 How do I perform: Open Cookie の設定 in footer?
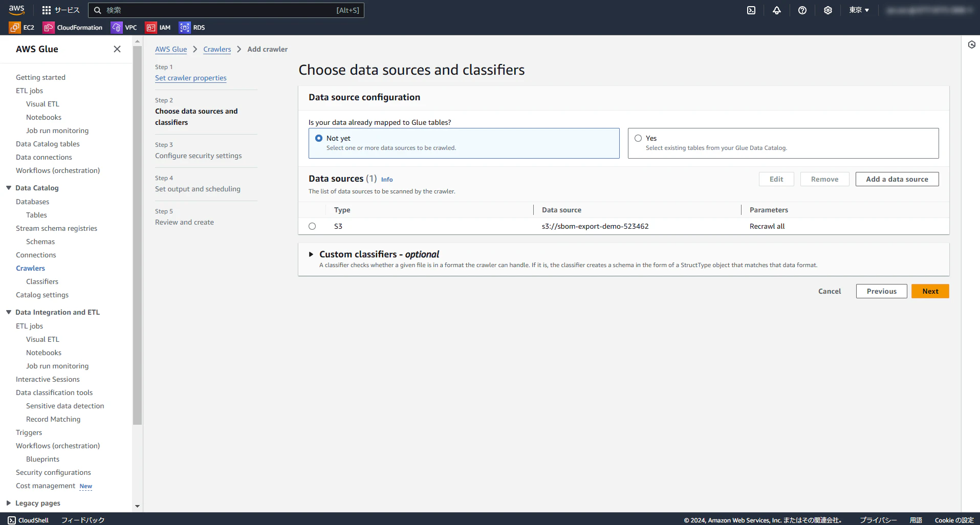pos(954,520)
